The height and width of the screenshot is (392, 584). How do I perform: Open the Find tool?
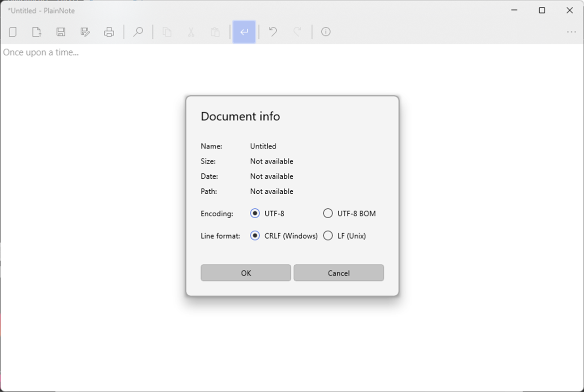pyautogui.click(x=138, y=31)
